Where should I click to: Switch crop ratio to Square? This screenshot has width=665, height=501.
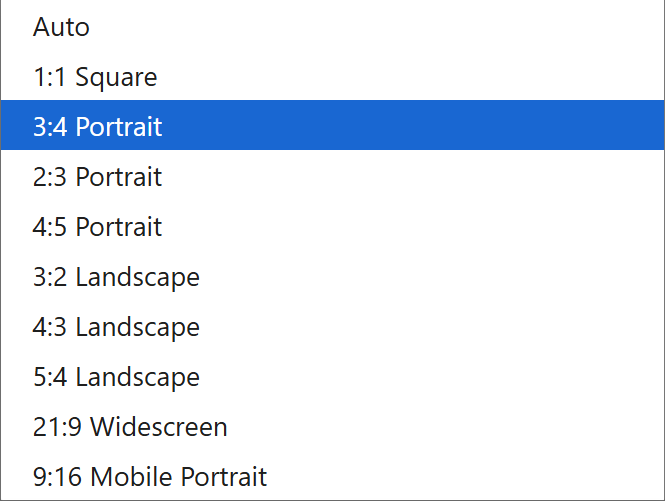pyautogui.click(x=332, y=76)
